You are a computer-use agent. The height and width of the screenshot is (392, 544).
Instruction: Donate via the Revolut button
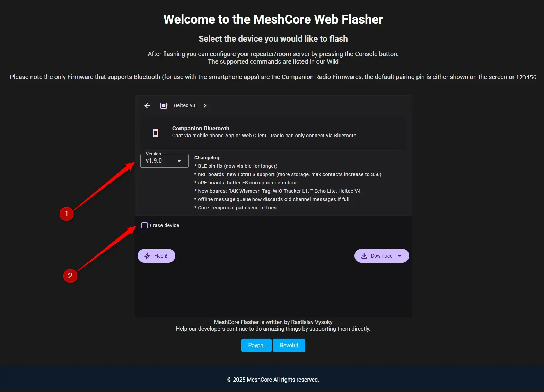(x=289, y=345)
